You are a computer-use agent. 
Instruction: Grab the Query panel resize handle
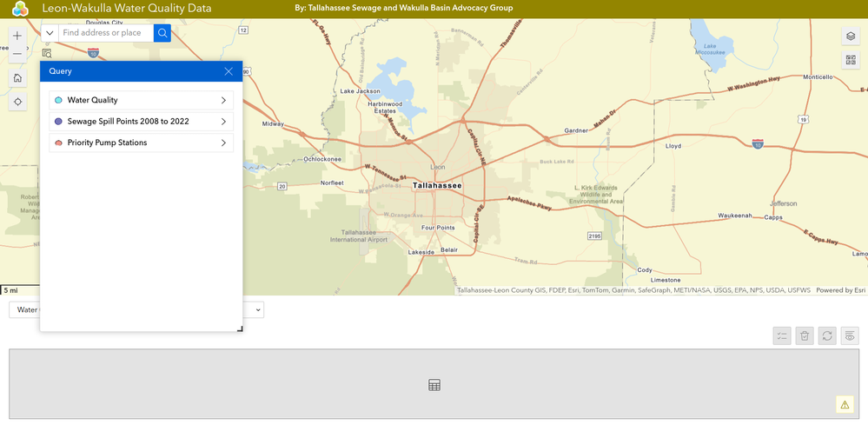coord(240,329)
